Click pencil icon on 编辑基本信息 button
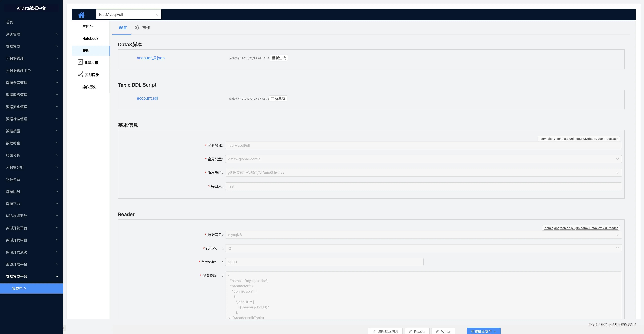644x334 pixels. [374, 331]
